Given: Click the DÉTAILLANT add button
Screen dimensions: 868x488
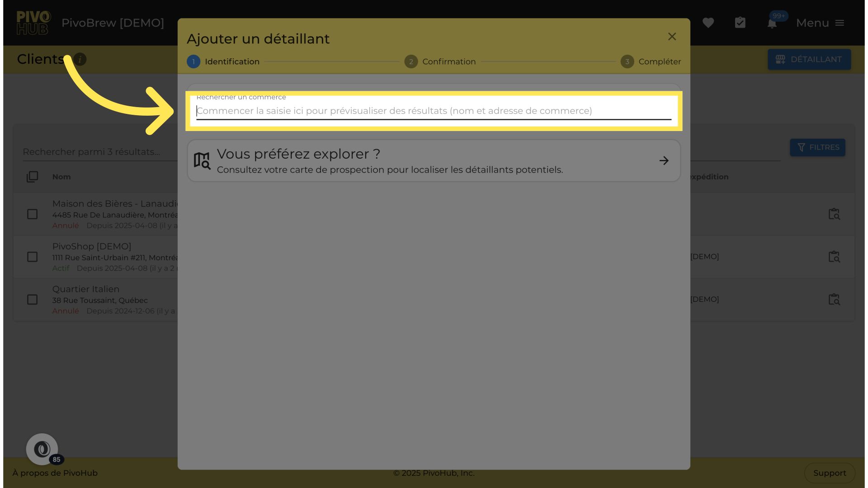Looking at the screenshot, I should [809, 59].
